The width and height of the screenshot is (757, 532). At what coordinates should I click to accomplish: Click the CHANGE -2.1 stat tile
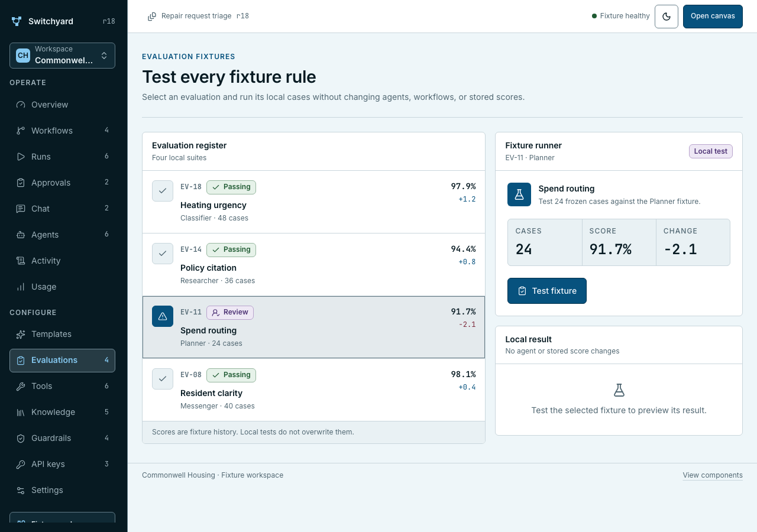click(x=693, y=242)
